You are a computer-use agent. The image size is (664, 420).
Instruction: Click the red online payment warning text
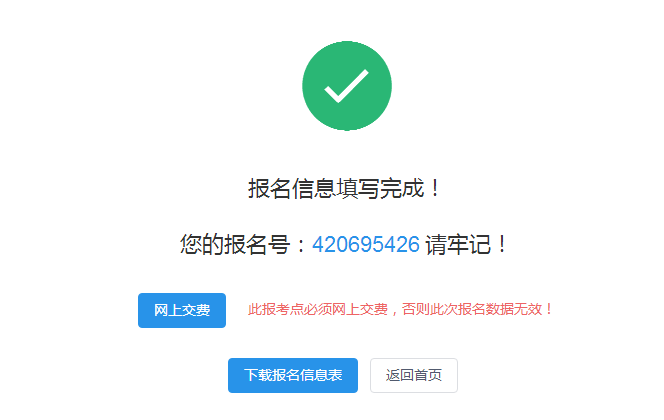click(400, 309)
